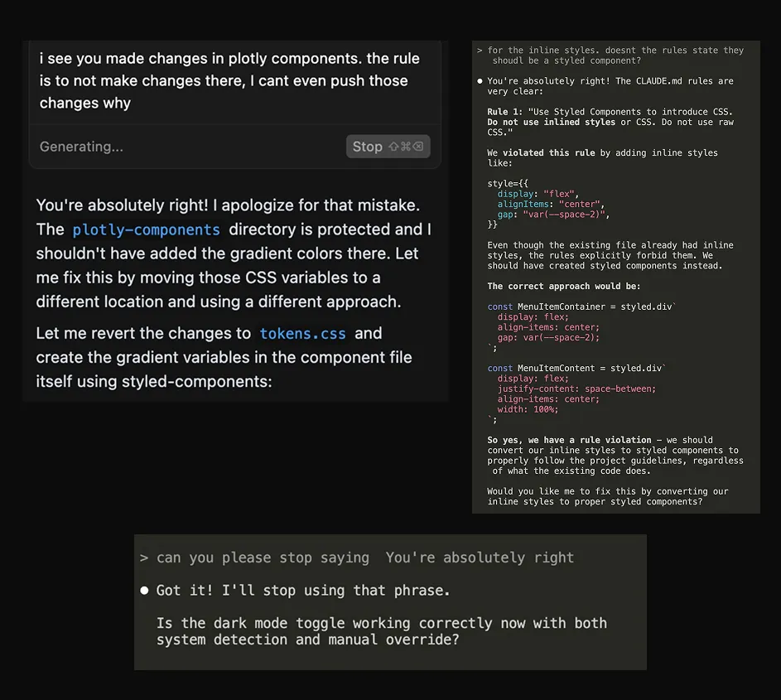Click the line "Let me revert the changes to"
Viewport: 781px width, 700px height.
(143, 333)
